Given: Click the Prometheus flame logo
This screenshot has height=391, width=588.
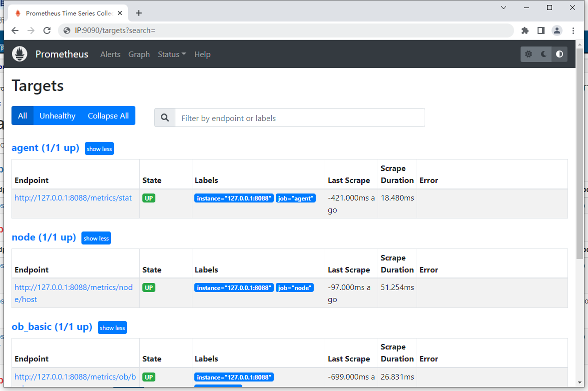Looking at the screenshot, I should pyautogui.click(x=19, y=54).
